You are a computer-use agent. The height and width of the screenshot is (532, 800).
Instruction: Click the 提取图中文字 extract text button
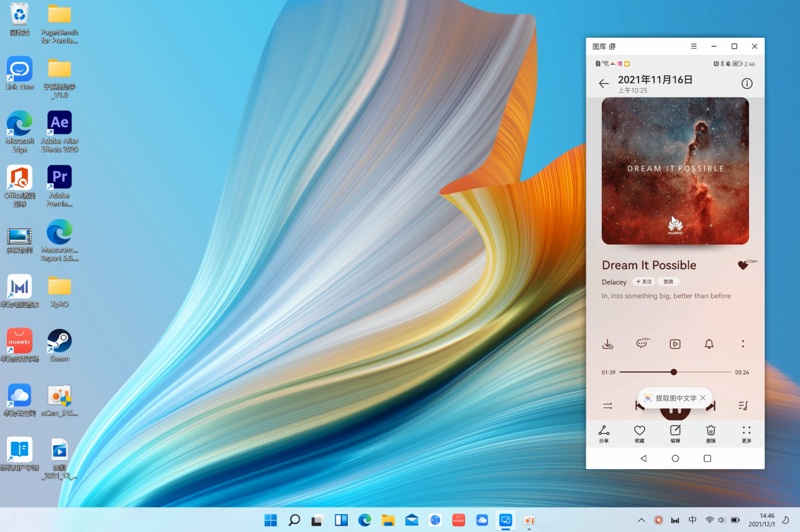click(x=670, y=398)
